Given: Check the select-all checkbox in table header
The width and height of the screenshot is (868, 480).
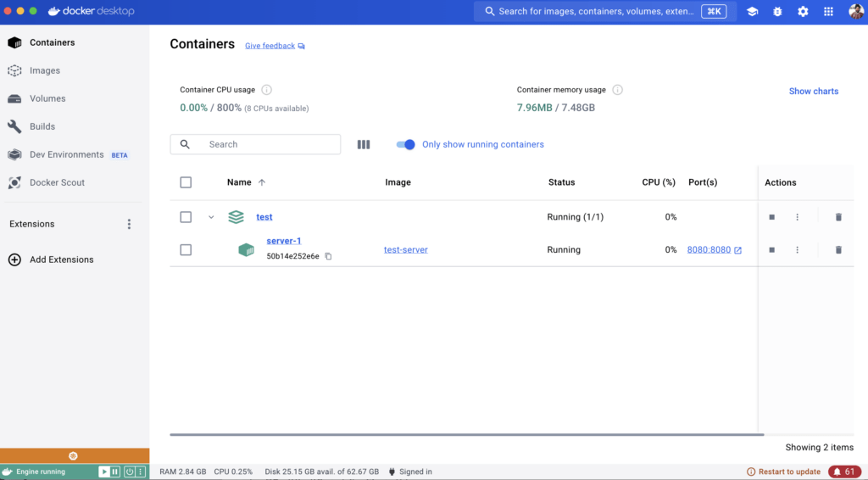Looking at the screenshot, I should pyautogui.click(x=186, y=182).
